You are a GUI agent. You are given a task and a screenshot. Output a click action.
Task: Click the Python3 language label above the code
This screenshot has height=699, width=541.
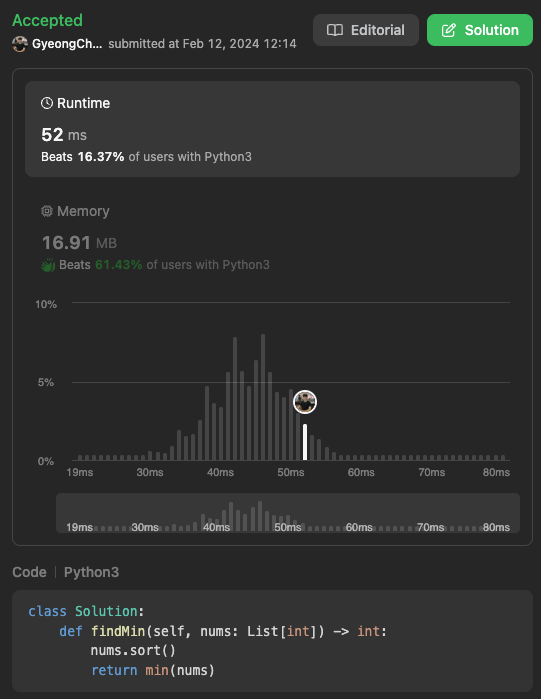(x=91, y=572)
